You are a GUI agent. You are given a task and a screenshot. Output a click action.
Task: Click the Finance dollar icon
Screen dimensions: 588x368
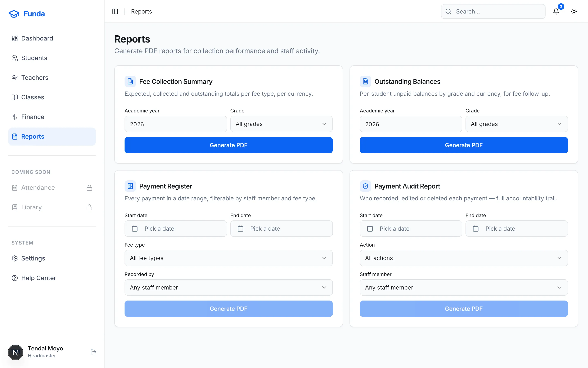click(x=14, y=117)
